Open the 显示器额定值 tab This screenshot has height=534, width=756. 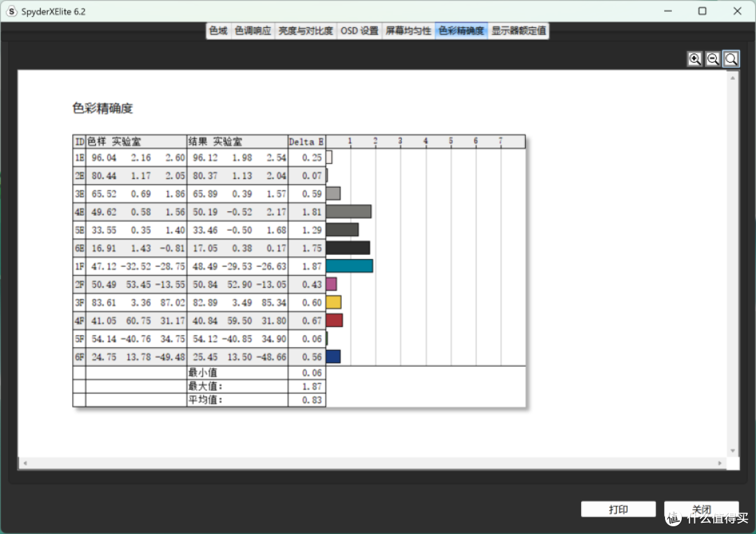click(519, 31)
